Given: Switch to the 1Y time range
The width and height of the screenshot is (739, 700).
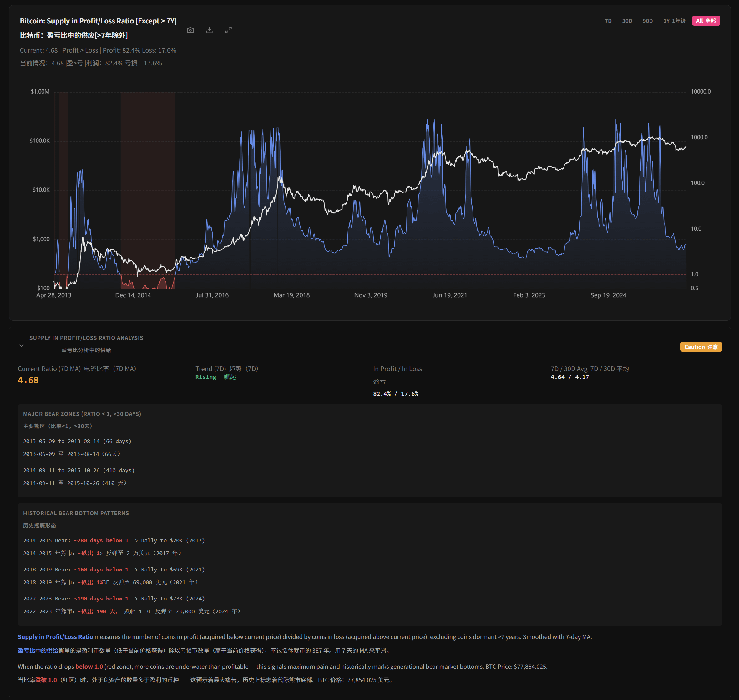Looking at the screenshot, I should (674, 21).
